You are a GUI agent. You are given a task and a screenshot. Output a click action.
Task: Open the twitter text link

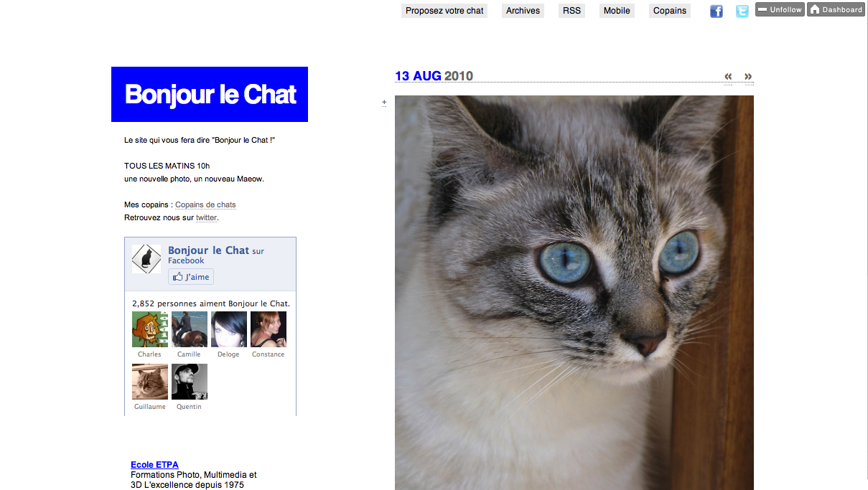tap(206, 217)
